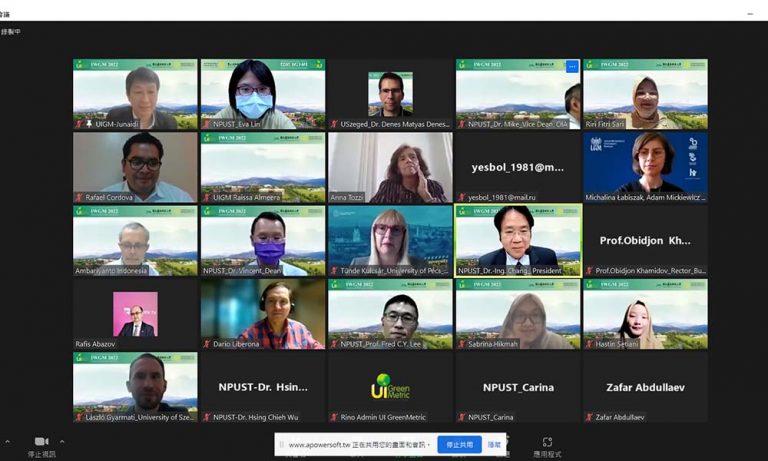This screenshot has width=768, height=461.
Task: Click the muted mic icon beside Hastin Setiani
Action: tap(589, 344)
